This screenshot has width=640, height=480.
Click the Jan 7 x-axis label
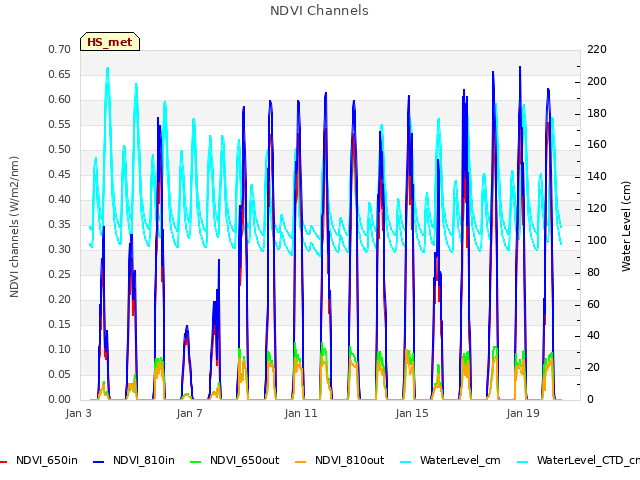tap(189, 413)
